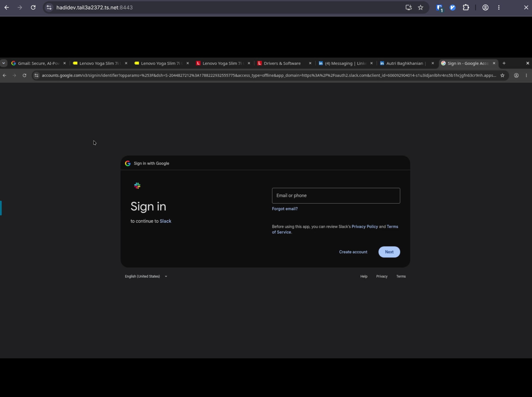Image resolution: width=532 pixels, height=397 pixels.
Task: Close the Sign in Google tab
Action: (x=494, y=63)
